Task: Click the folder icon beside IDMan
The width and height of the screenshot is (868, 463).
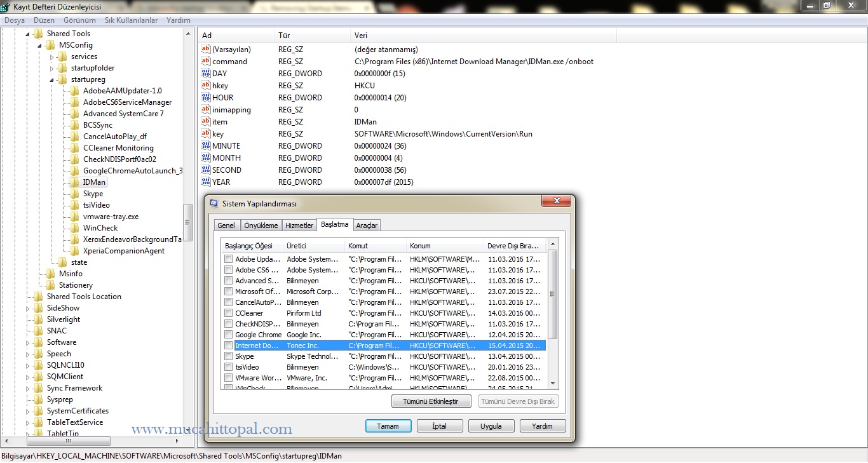Action: 75,182
